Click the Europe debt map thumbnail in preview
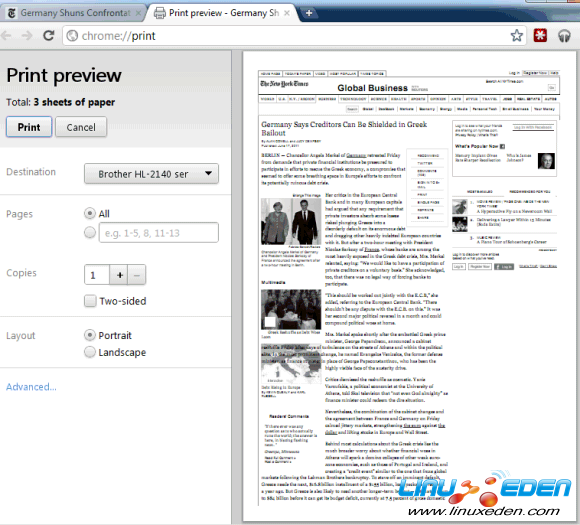580x525 pixels. 291,364
